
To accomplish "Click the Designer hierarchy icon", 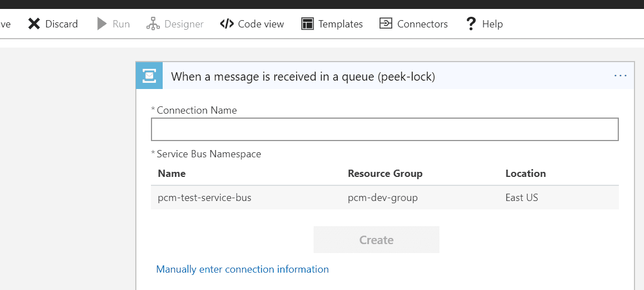I will 153,24.
